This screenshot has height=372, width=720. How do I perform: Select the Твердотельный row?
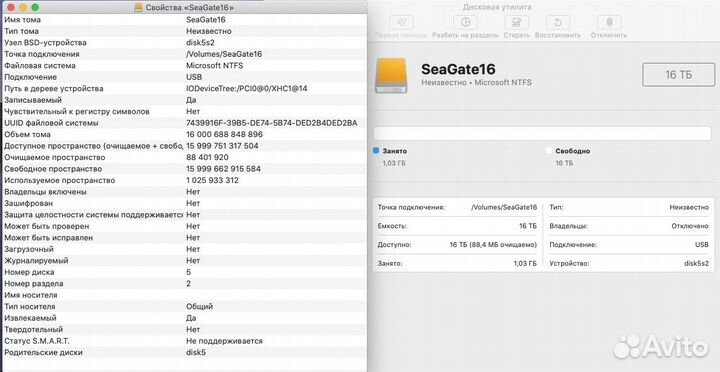click(x=184, y=330)
